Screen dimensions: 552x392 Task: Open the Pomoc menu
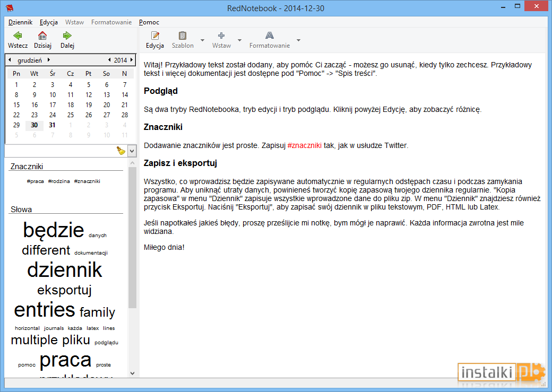pyautogui.click(x=149, y=22)
